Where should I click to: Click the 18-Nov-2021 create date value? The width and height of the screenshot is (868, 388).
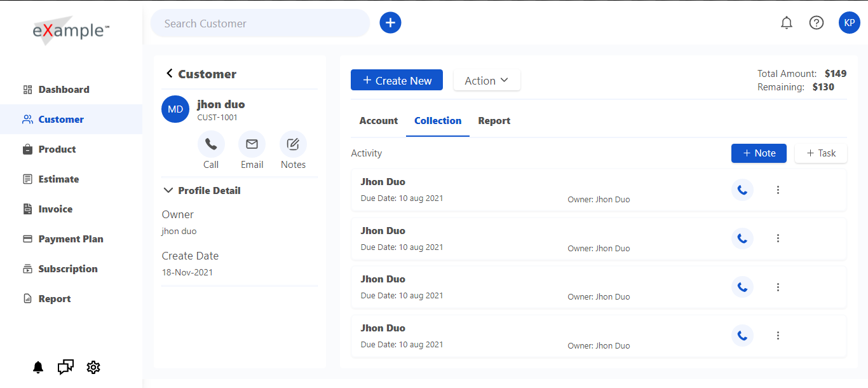click(187, 272)
